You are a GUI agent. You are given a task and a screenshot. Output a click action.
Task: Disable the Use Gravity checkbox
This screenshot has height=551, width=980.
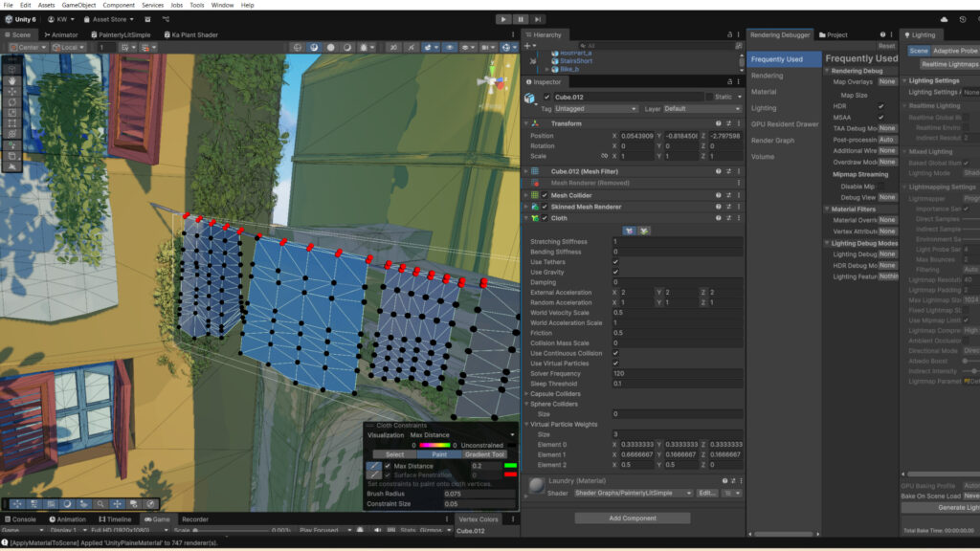615,272
